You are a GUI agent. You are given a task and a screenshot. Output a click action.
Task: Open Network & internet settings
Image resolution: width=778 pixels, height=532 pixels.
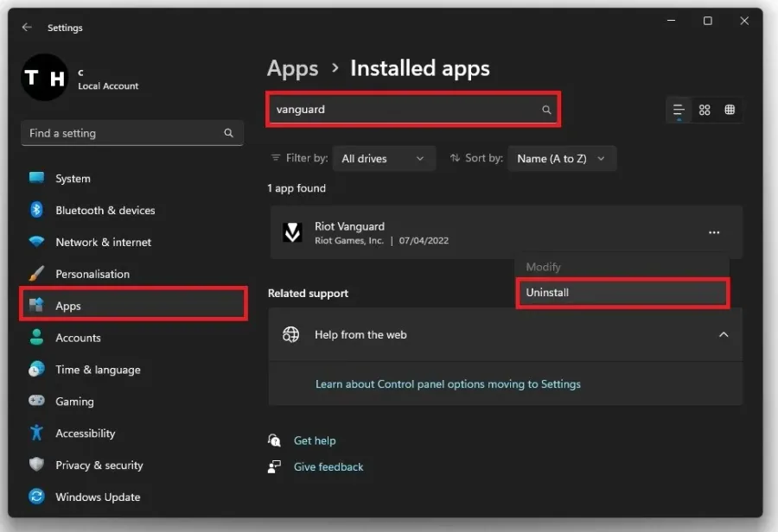133,242
